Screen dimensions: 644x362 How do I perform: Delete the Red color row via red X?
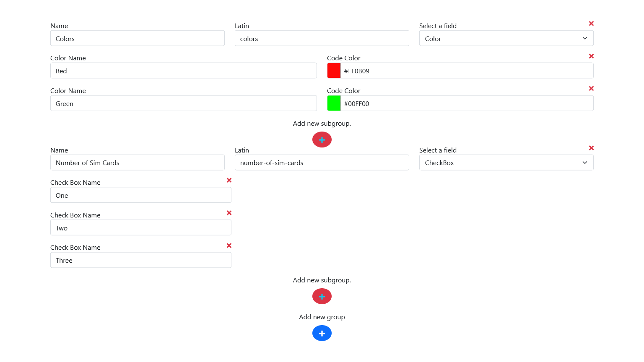click(591, 56)
